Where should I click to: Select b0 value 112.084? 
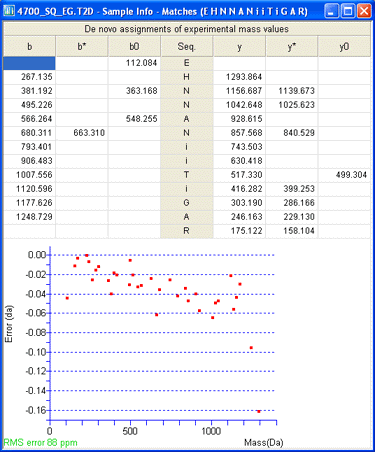(141, 63)
